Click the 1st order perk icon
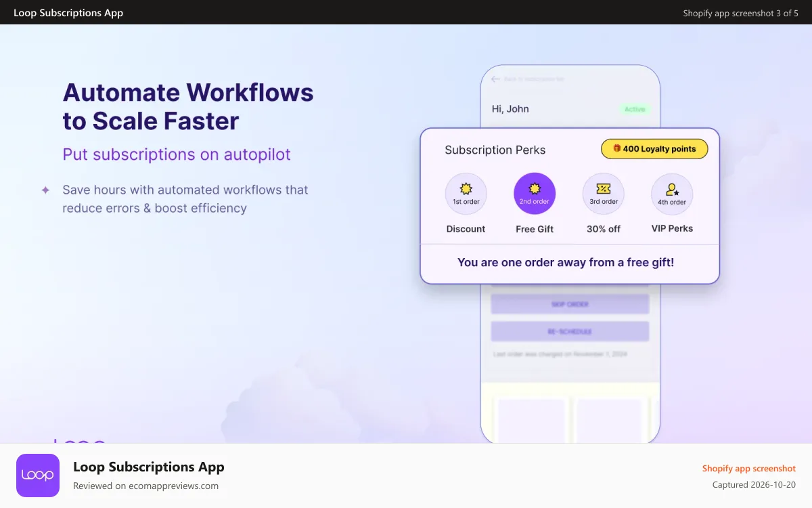Screen dimensions: 812x508 pyautogui.click(x=466, y=194)
